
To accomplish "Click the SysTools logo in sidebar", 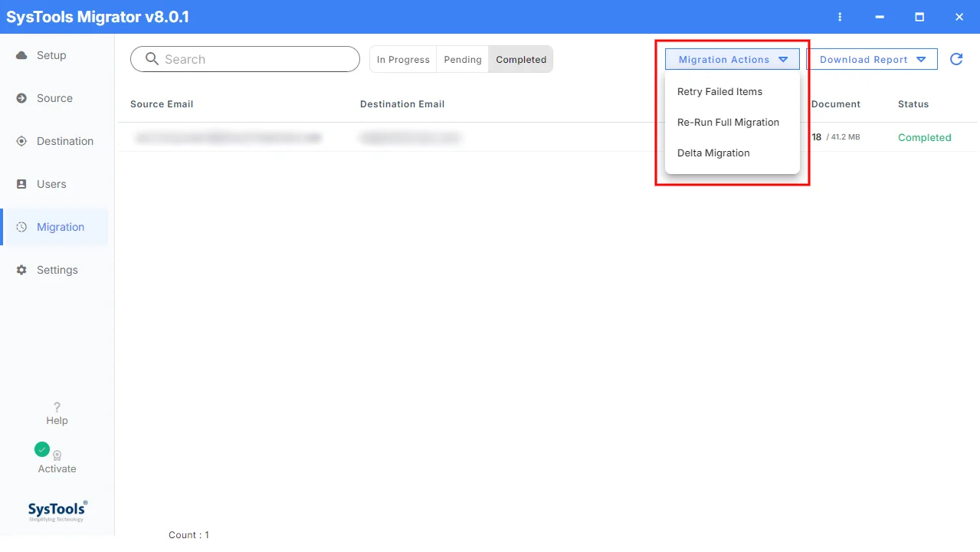I will [57, 511].
